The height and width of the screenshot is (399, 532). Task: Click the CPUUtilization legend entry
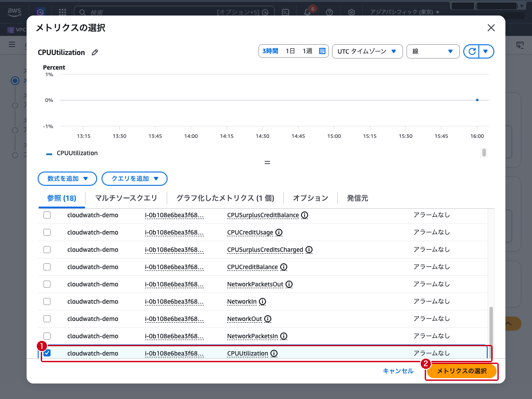pyautogui.click(x=72, y=153)
